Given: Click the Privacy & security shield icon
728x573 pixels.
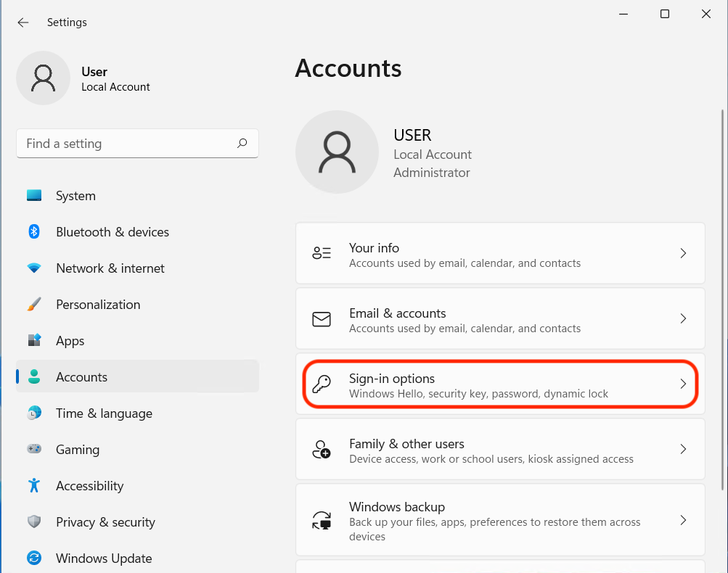Looking at the screenshot, I should point(34,522).
